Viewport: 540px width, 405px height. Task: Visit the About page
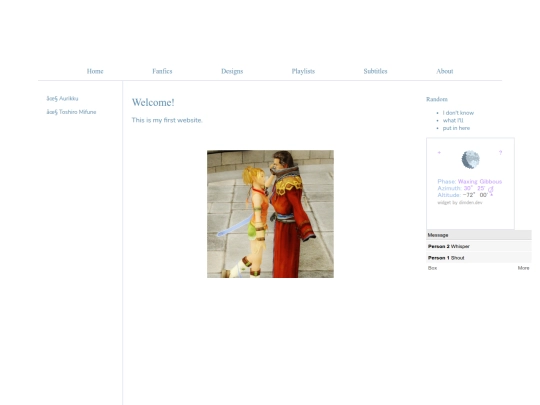pyautogui.click(x=445, y=71)
